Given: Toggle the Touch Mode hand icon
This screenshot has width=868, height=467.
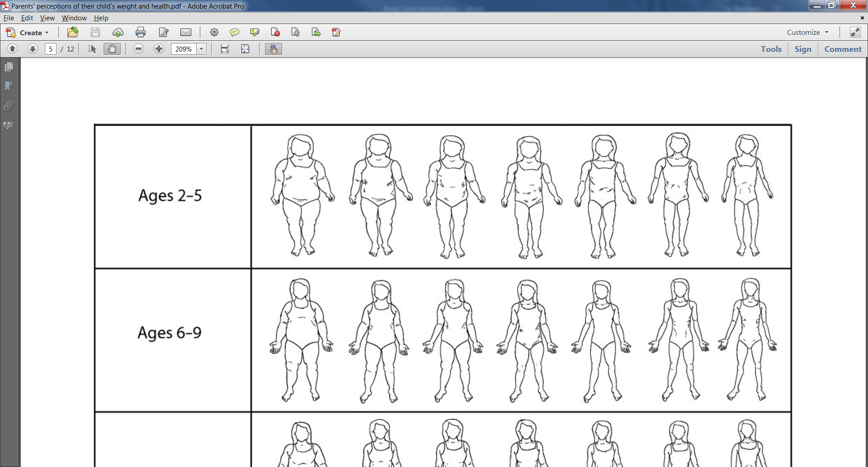Looking at the screenshot, I should [274, 49].
